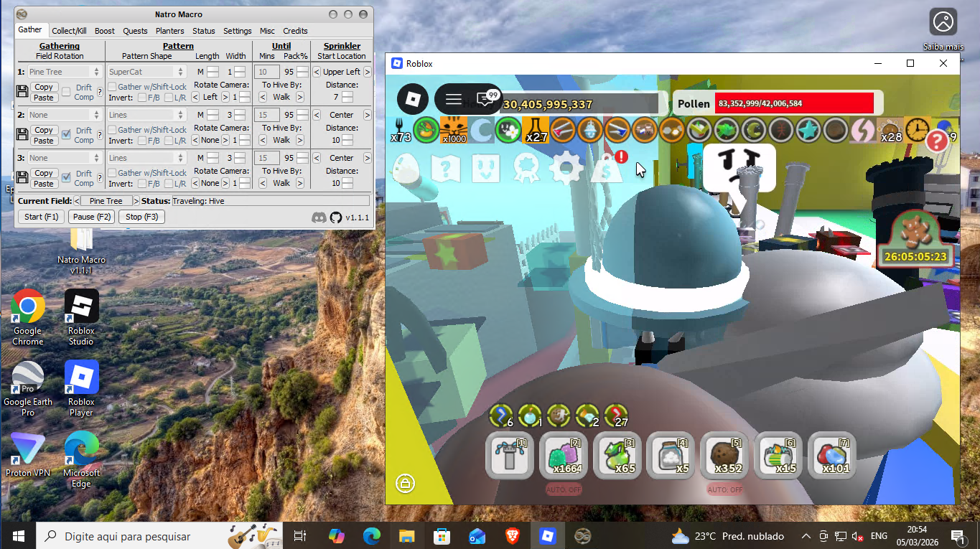Image resolution: width=980 pixels, height=549 pixels.
Task: Open the Natro Macro GitHub icon
Action: 335,217
